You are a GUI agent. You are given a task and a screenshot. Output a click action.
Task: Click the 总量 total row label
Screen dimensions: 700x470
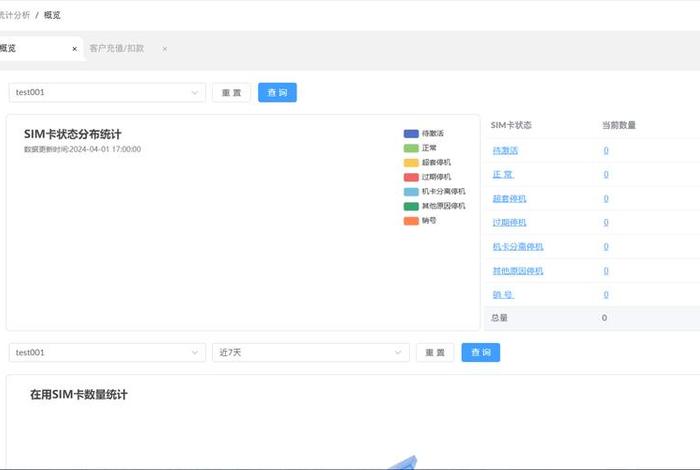coord(499,318)
